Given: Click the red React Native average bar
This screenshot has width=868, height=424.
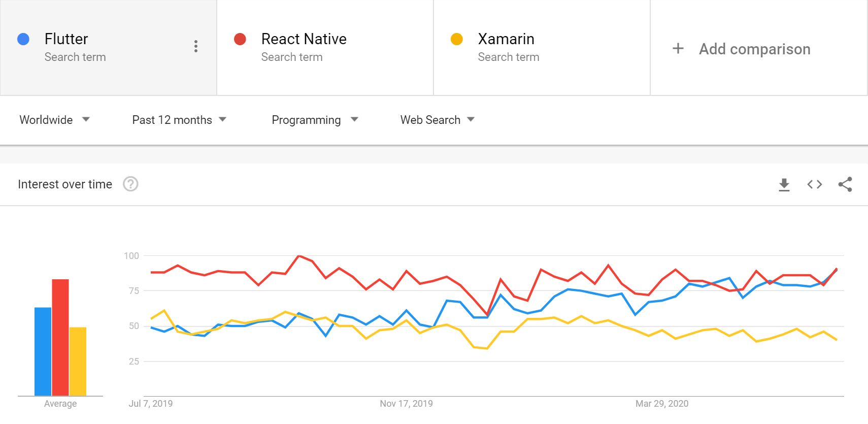Looking at the screenshot, I should pos(60,337).
